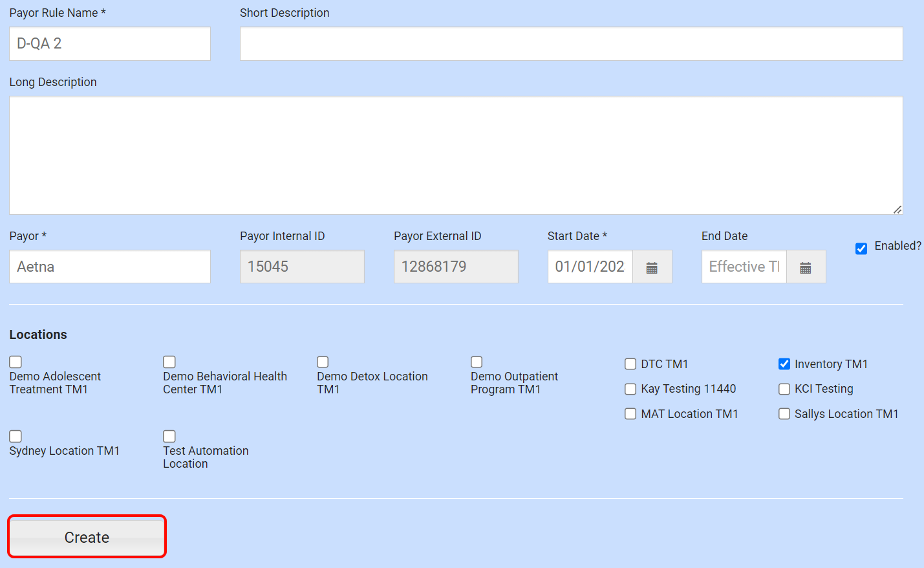The height and width of the screenshot is (568, 924).
Task: Select the Demo Adolescent Treatment TM1 location
Action: point(15,362)
